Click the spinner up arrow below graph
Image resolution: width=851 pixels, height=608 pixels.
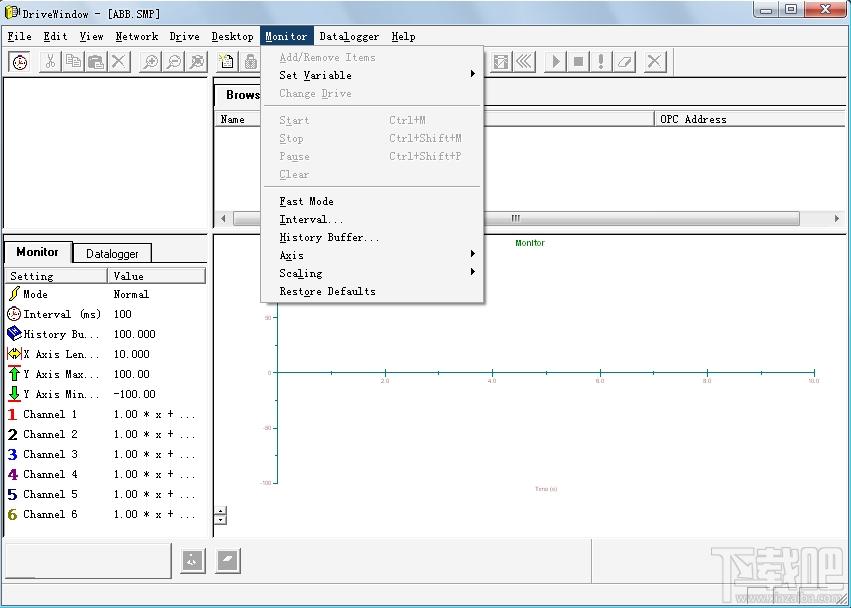pos(220,511)
